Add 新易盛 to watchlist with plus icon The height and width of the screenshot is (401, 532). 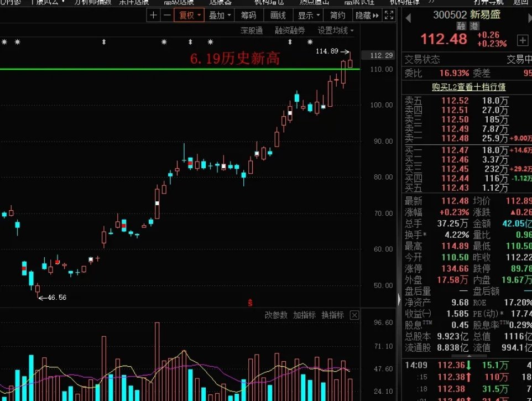pyautogui.click(x=523, y=40)
